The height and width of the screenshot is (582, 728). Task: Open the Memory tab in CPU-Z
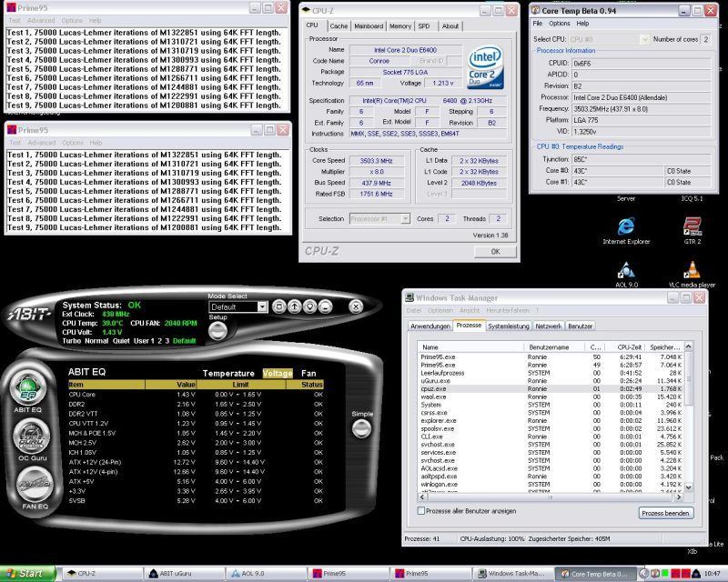[400, 26]
